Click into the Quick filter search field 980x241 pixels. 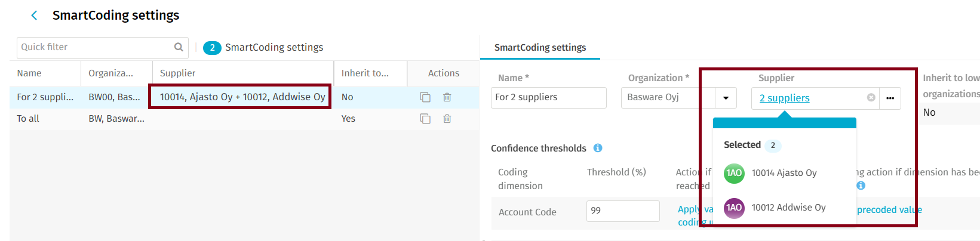click(96, 47)
